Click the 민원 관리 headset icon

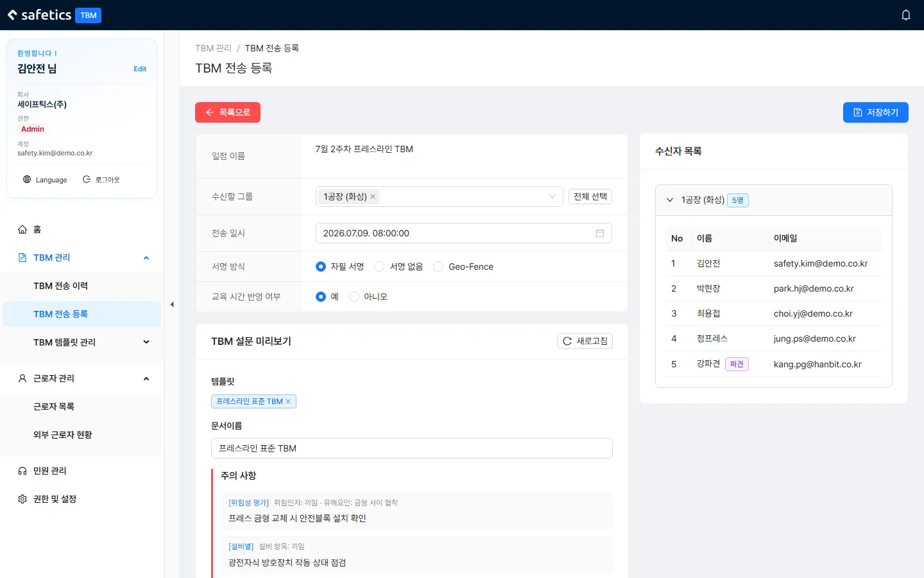click(x=22, y=471)
